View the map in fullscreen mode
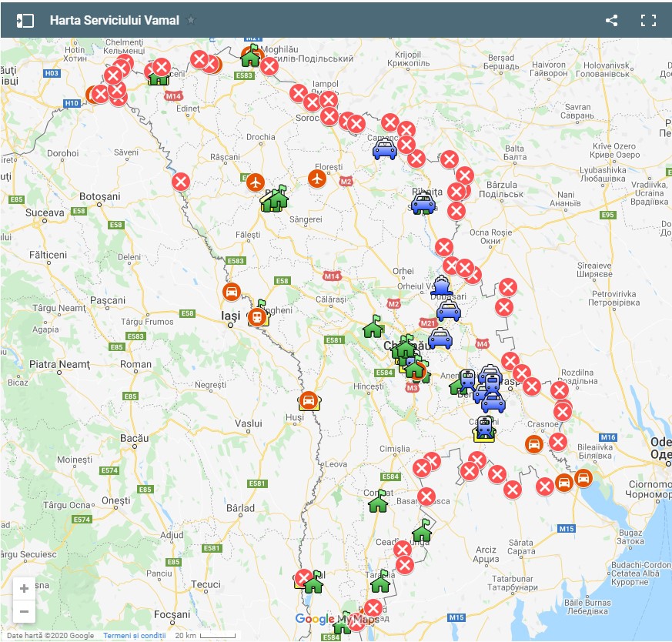 coord(648,21)
